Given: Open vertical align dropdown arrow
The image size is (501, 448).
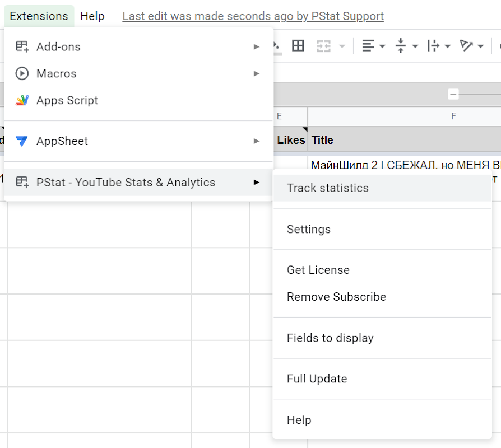Looking at the screenshot, I should click(x=415, y=46).
